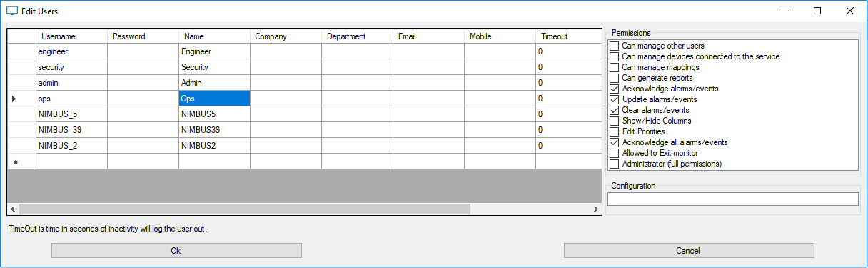
Task: Select the 'engineer' username cell
Action: tap(71, 51)
